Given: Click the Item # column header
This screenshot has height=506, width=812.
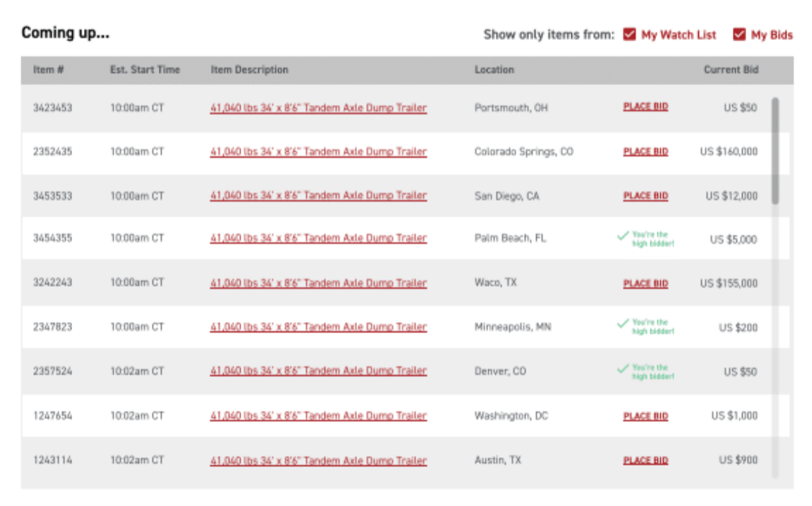Looking at the screenshot, I should point(48,70).
